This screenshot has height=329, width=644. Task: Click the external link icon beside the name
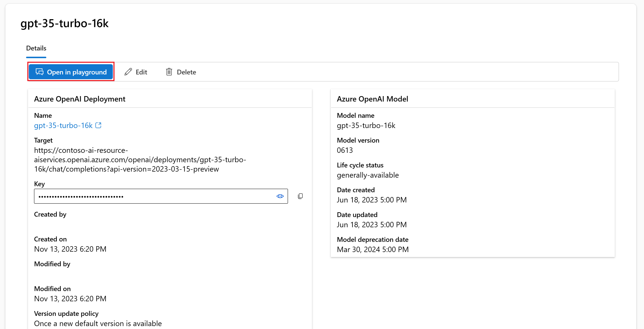tap(98, 125)
